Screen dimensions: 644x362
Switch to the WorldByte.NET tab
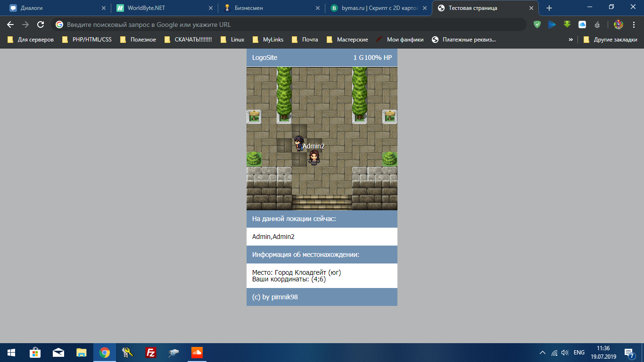(146, 8)
